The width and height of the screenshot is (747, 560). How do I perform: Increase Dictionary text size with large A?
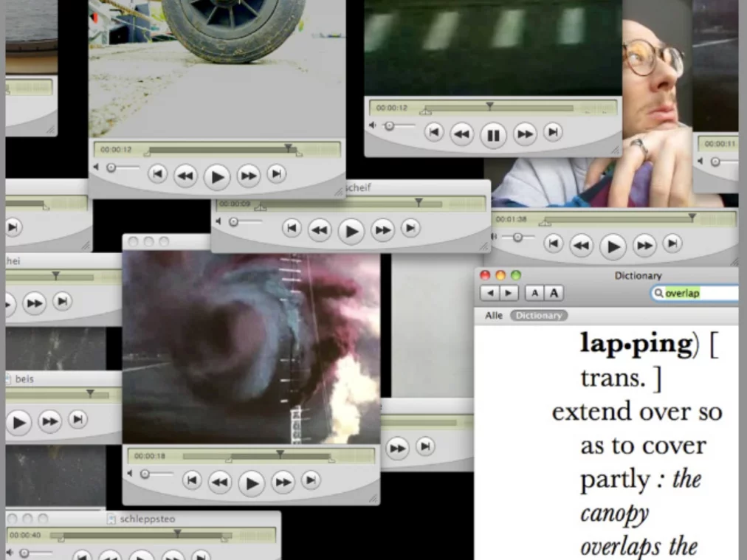553,293
